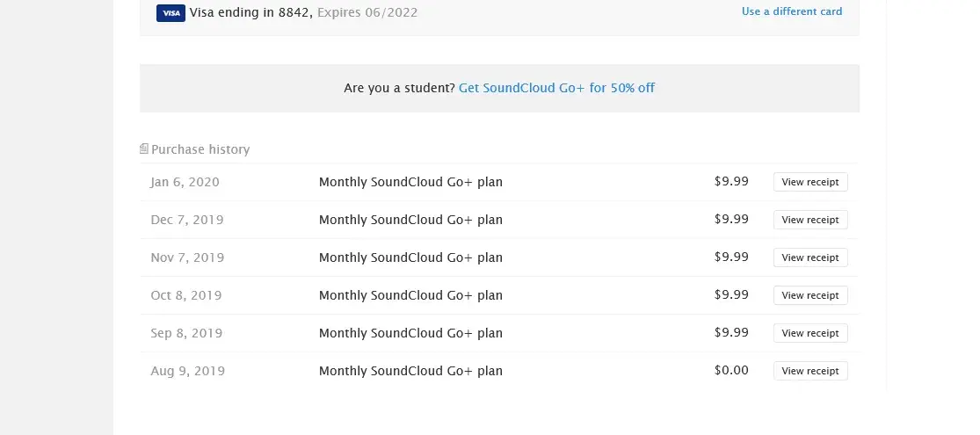Click the "Are you a student?" text
The height and width of the screenshot is (435, 980).
point(399,88)
